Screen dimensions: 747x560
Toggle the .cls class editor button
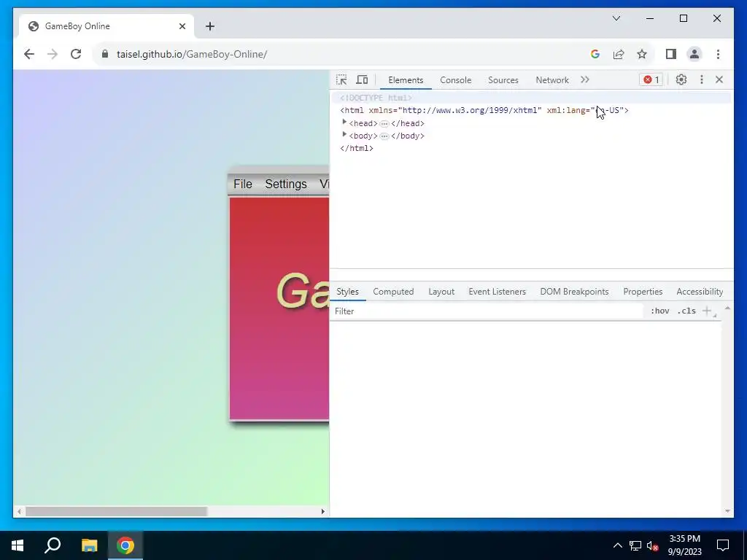(x=686, y=311)
